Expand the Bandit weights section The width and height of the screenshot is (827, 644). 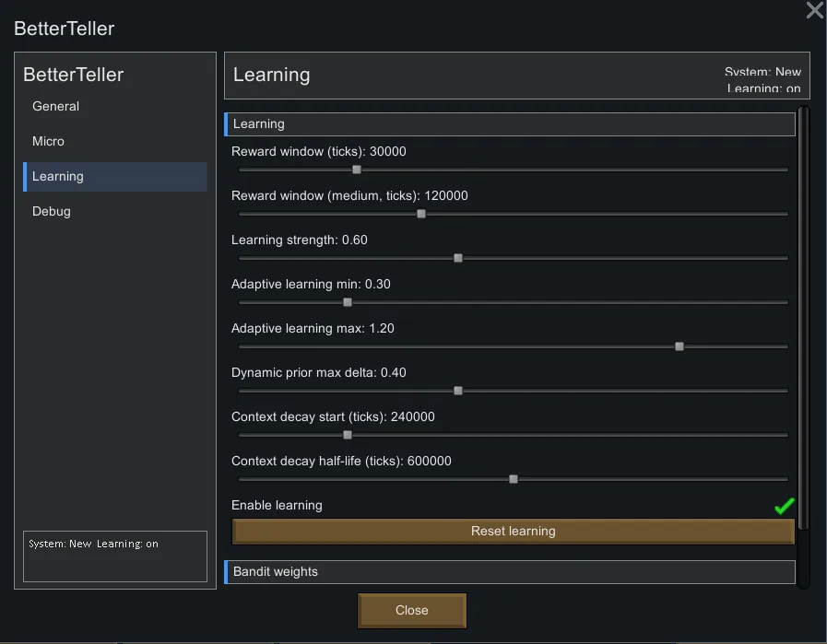click(509, 572)
